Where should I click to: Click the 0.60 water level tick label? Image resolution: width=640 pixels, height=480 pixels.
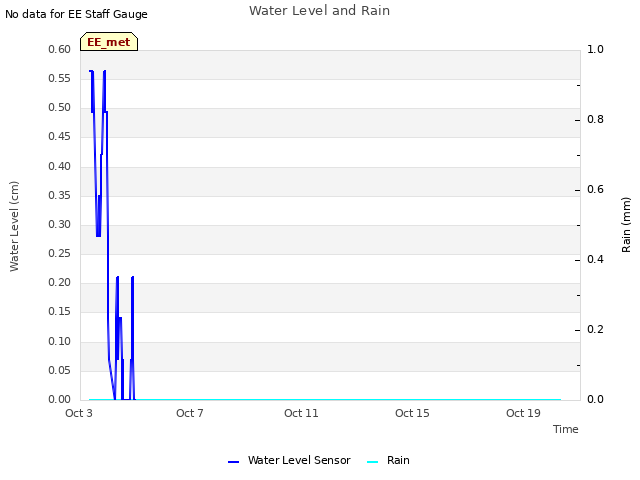tap(60, 49)
